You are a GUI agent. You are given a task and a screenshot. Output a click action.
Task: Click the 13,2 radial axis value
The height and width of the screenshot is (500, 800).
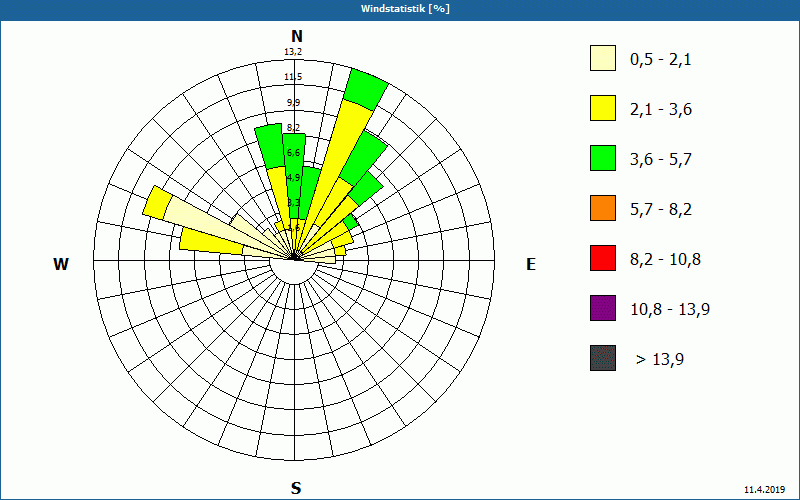[x=293, y=52]
